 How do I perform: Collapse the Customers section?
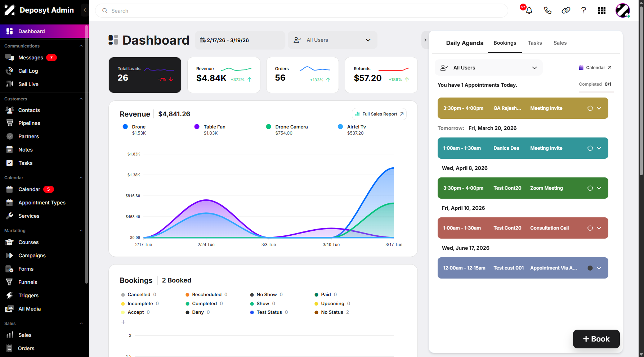[81, 99]
